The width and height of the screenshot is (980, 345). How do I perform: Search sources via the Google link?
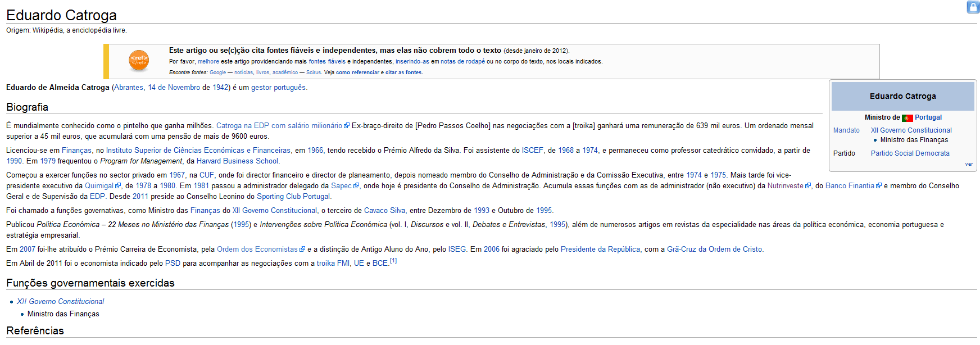pos(217,72)
